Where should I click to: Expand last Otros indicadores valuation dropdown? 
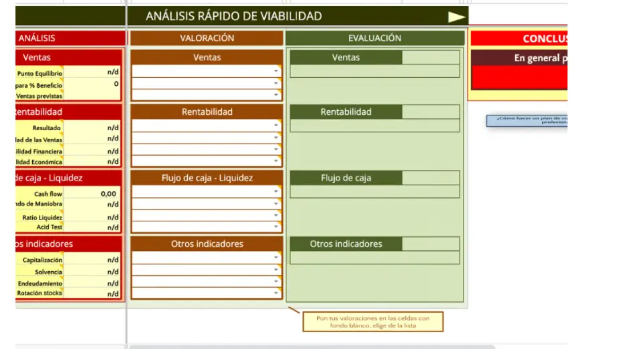(x=276, y=293)
